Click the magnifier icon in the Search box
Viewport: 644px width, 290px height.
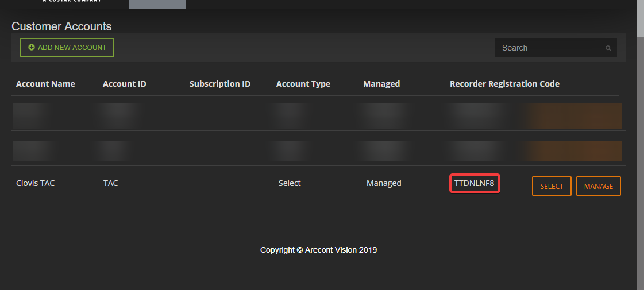pyautogui.click(x=608, y=48)
